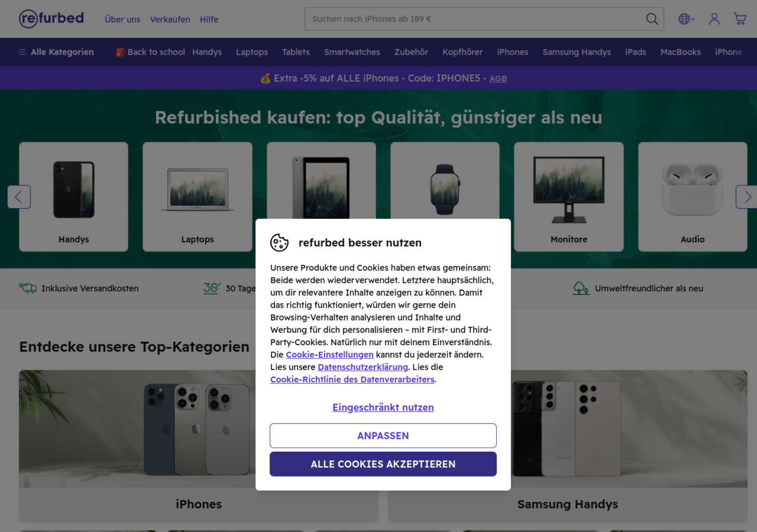Click the refurbed logo
Screen dimensions: 757x532
[x=51, y=18]
